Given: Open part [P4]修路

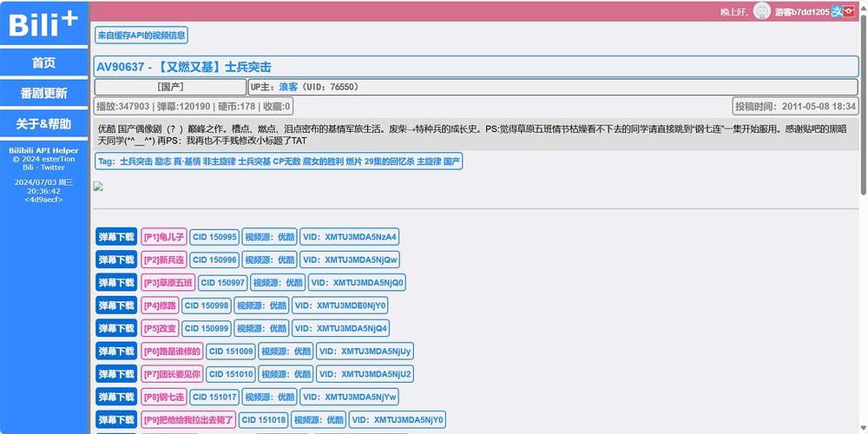Looking at the screenshot, I should pyautogui.click(x=160, y=306).
